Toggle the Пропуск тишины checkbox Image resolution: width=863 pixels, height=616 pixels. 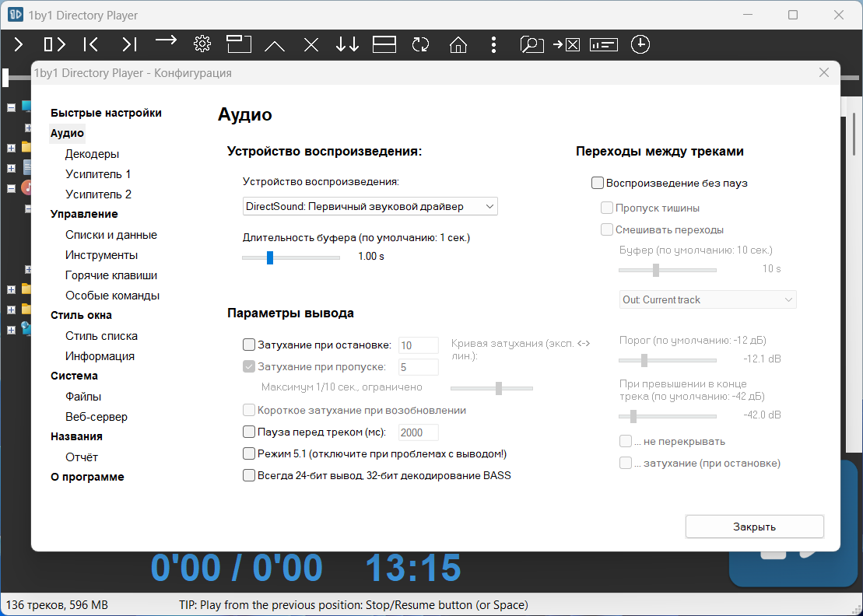tap(606, 208)
